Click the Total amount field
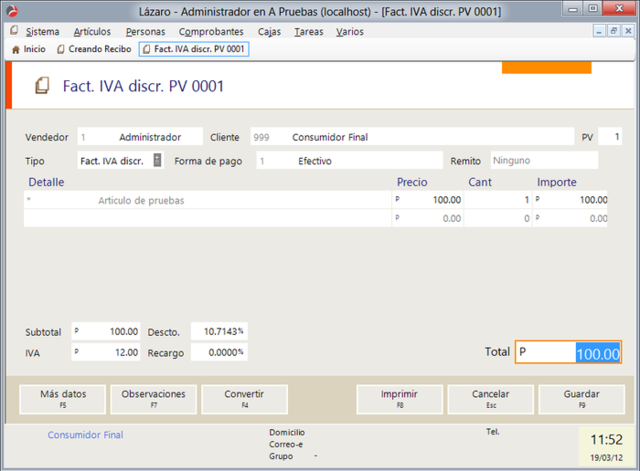640x471 pixels. 568,352
